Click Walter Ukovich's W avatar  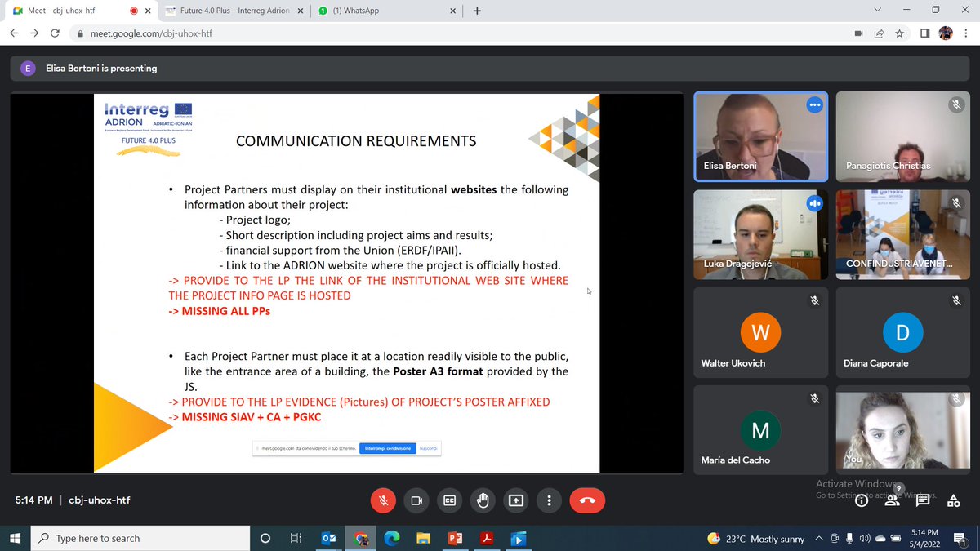(x=760, y=332)
